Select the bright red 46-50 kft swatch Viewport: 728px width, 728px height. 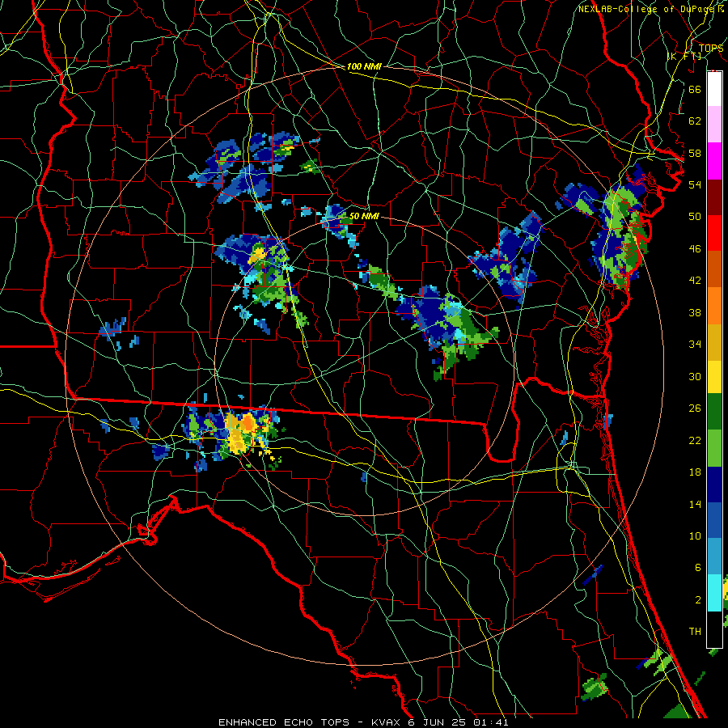click(714, 233)
